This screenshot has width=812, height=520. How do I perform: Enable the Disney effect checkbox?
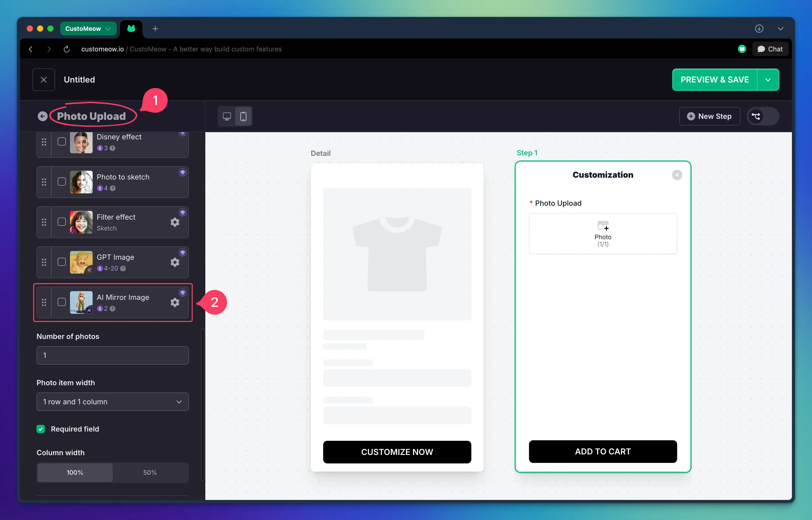(61, 141)
